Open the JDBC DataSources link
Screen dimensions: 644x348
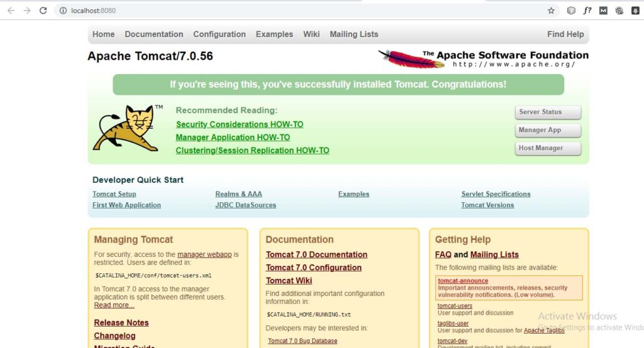246,205
